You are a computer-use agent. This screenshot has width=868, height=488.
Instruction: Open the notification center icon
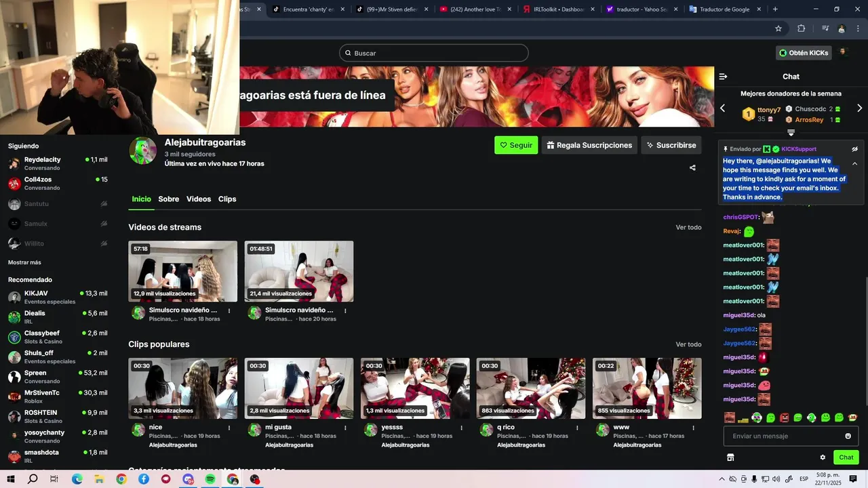click(853, 479)
